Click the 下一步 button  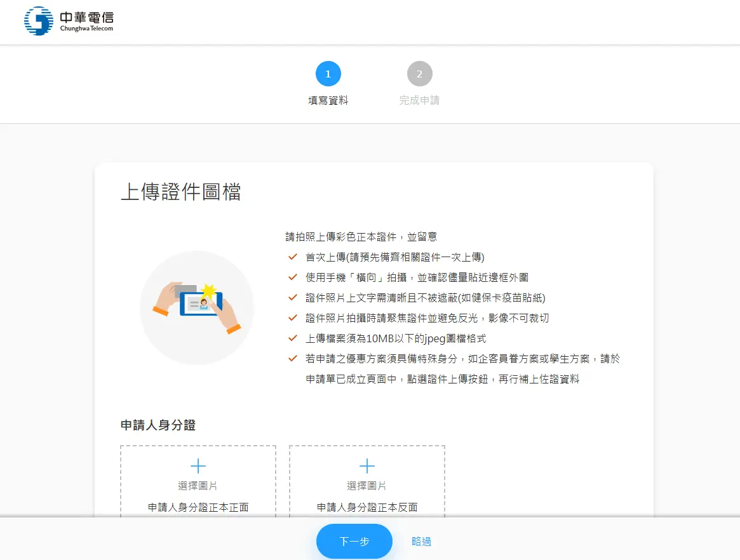coord(354,541)
